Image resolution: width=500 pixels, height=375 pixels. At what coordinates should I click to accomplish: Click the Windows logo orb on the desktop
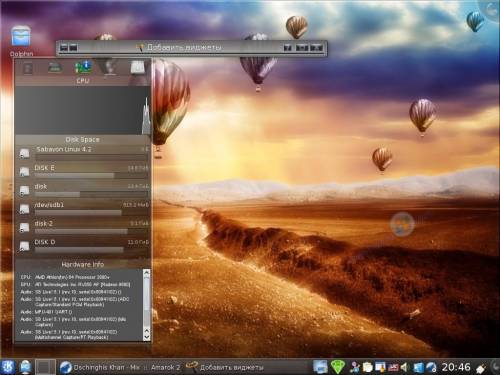(x=402, y=224)
